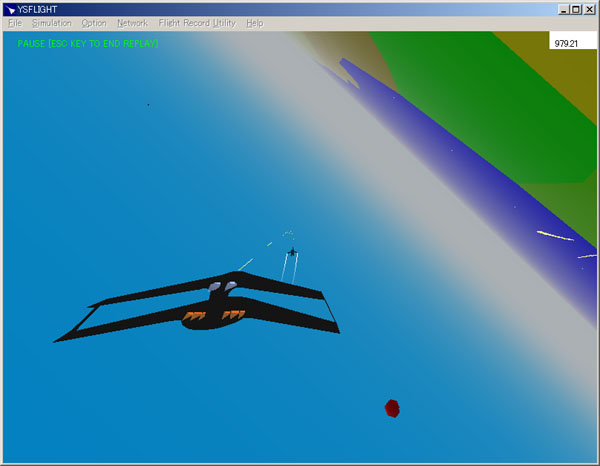Screen dimensions: 600x466
Task: Open the Option menu
Action: 94,23
